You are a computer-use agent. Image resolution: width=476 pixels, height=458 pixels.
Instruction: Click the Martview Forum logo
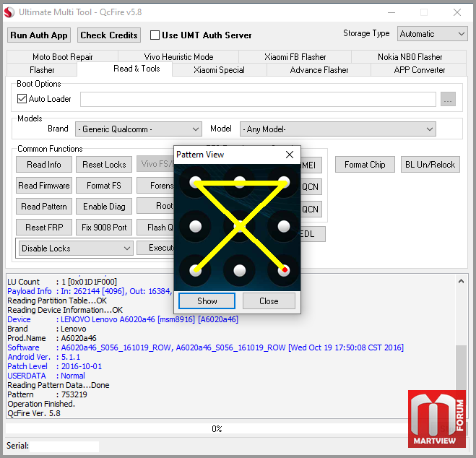click(436, 419)
